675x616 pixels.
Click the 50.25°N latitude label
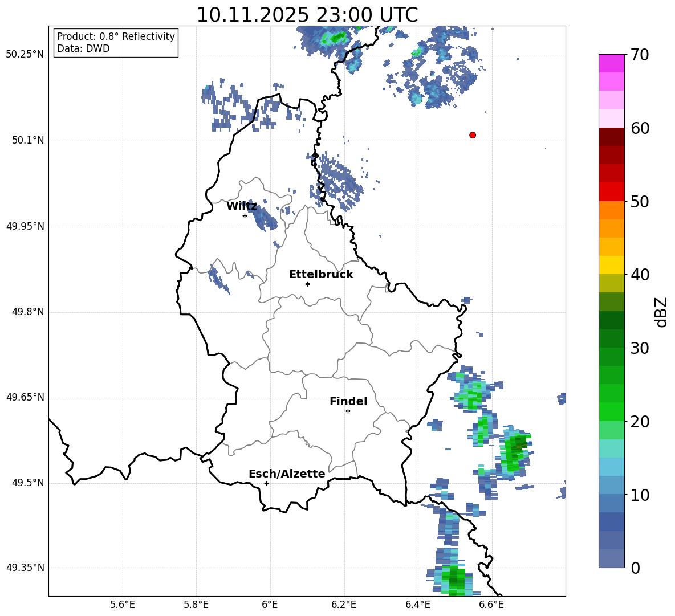[x=25, y=55]
